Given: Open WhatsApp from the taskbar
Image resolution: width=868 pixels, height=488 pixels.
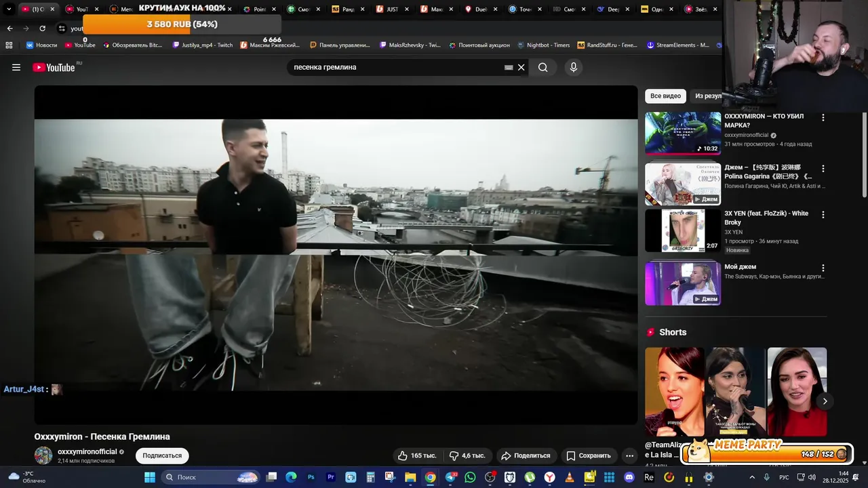Looking at the screenshot, I should coord(471,477).
